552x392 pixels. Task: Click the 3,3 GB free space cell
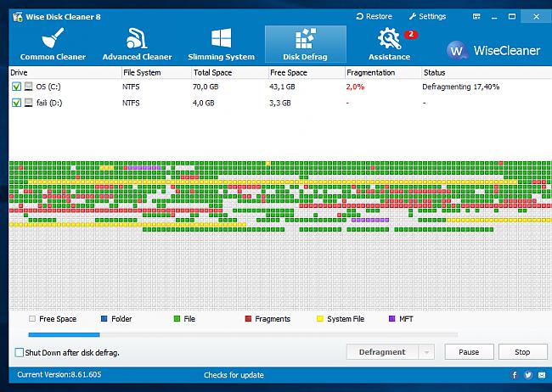[x=280, y=103]
